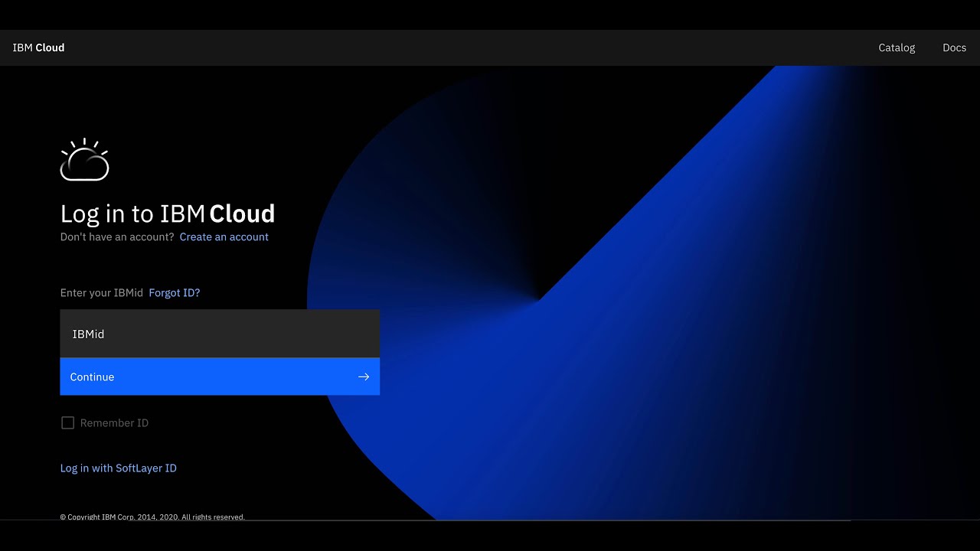Follow the Create an account link
This screenshot has width=980, height=551.
coord(224,236)
